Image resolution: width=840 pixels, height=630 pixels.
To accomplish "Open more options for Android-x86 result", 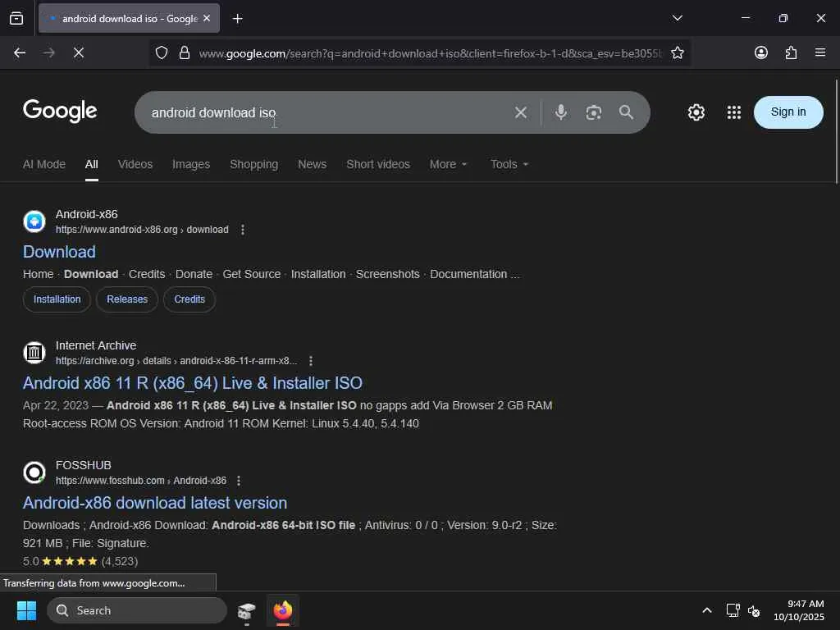I will (x=243, y=230).
